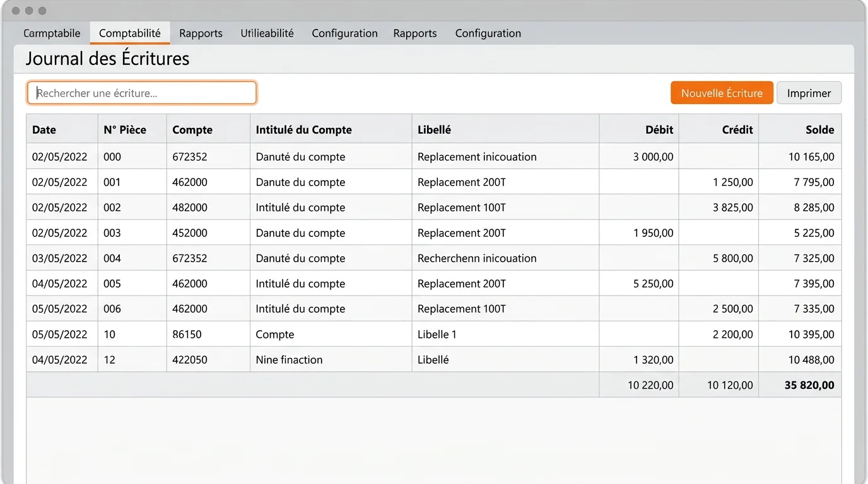
Task: Sort by the Date column header
Action: point(62,129)
